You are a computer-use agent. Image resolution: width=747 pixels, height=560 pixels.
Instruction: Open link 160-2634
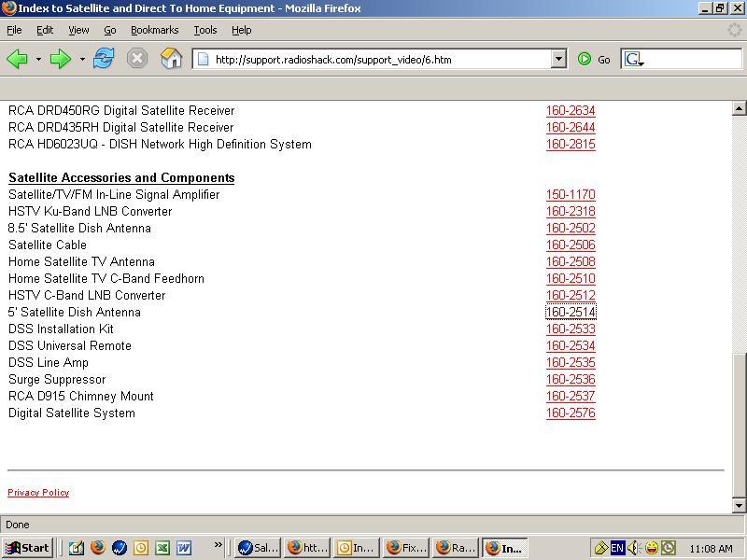tap(571, 110)
